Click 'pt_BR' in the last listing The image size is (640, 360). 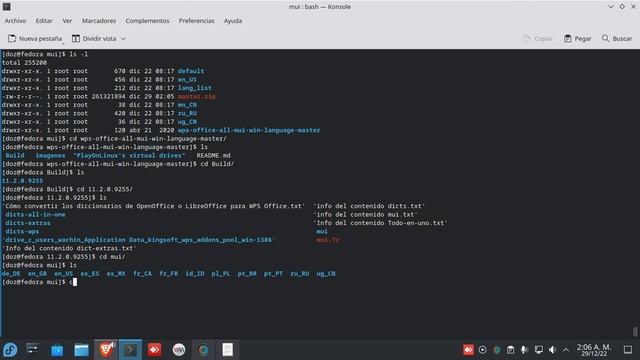(x=247, y=274)
